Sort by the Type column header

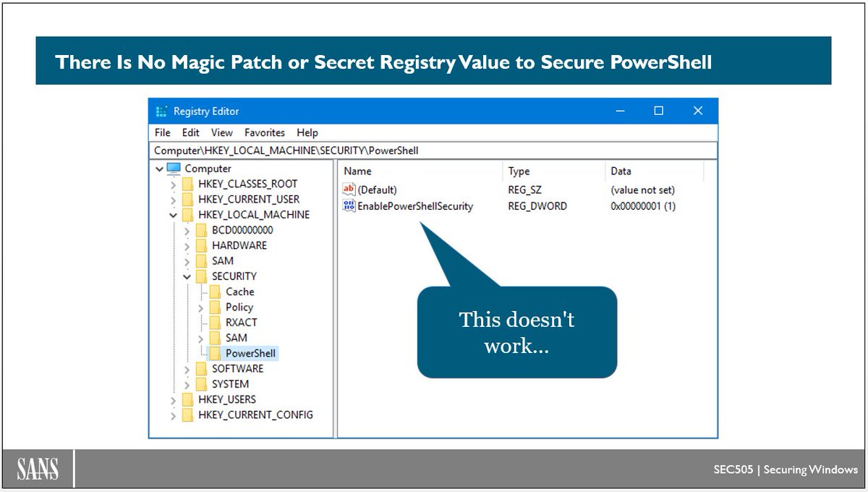553,171
